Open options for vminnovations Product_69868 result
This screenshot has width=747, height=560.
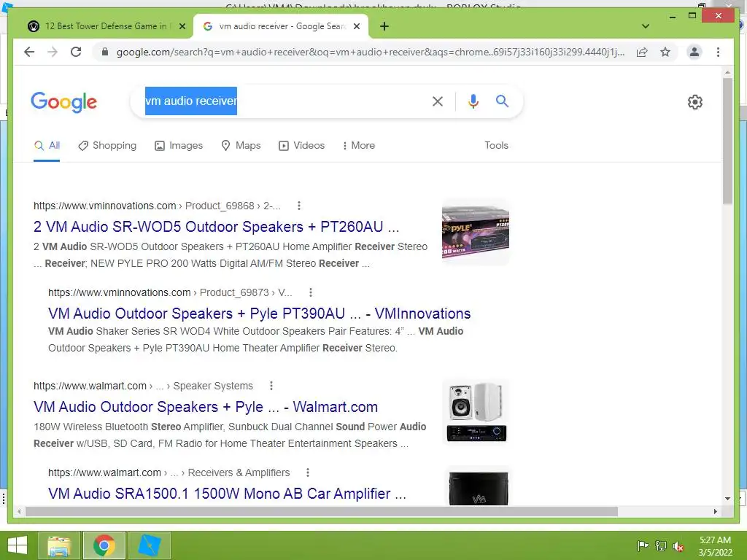click(x=298, y=206)
